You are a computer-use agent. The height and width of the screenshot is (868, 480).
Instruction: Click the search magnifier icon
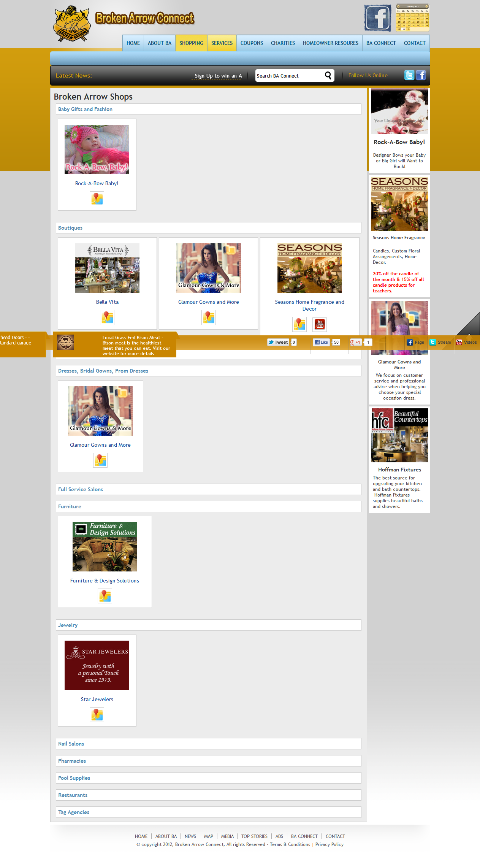click(x=328, y=75)
